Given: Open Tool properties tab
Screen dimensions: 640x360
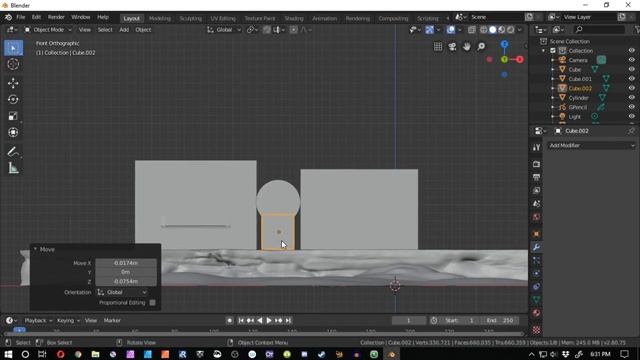Looking at the screenshot, I should [536, 148].
